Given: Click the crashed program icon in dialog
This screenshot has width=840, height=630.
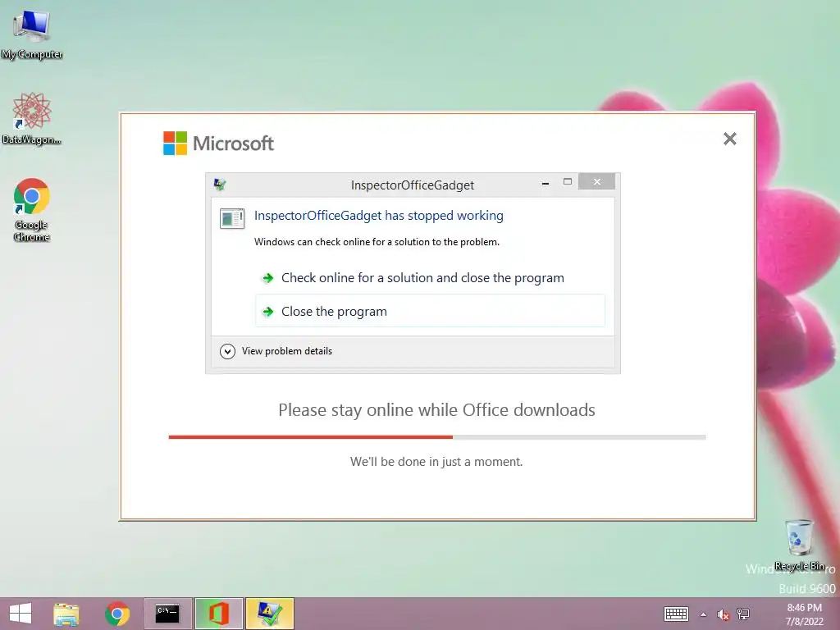Looking at the screenshot, I should [232, 218].
